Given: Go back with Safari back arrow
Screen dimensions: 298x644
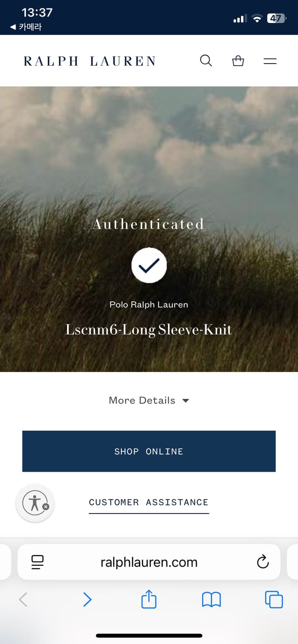Looking at the screenshot, I should pos(23,599).
